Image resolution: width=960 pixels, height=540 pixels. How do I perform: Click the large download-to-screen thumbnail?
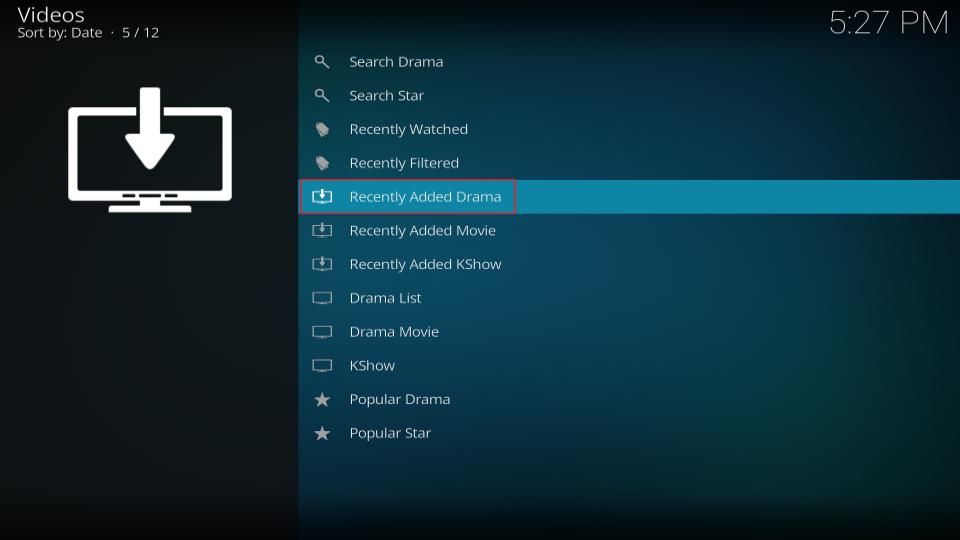tap(150, 150)
